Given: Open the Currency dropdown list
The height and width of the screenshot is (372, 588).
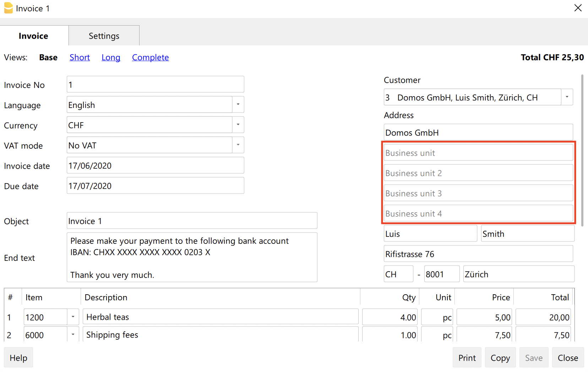Looking at the screenshot, I should tap(238, 125).
